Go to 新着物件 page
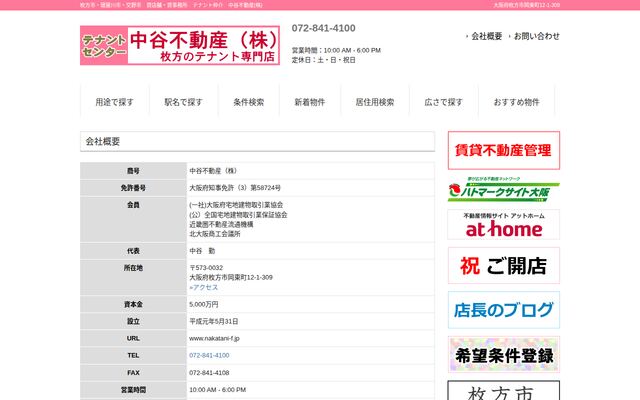 310,102
